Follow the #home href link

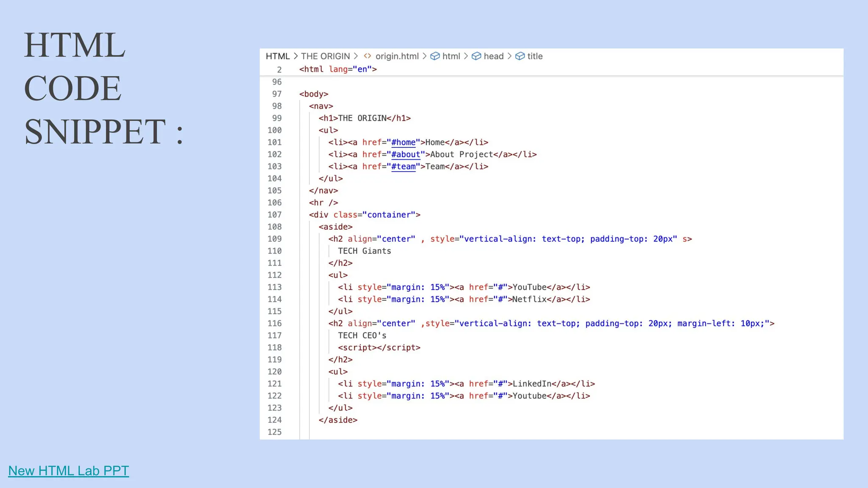click(x=403, y=142)
